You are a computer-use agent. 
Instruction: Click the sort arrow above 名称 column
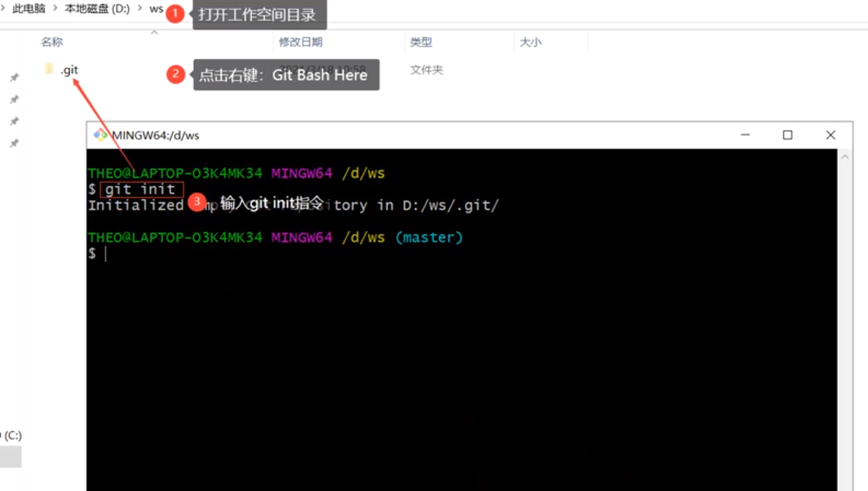155,33
